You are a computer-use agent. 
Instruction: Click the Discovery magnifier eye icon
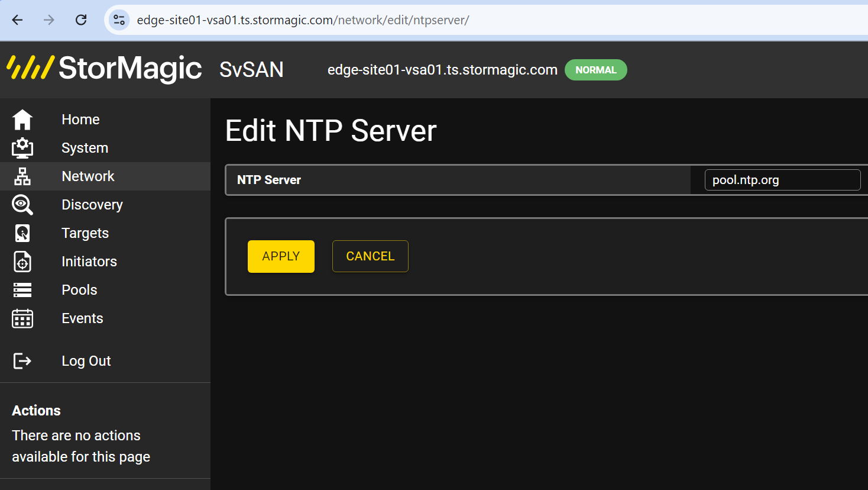click(22, 205)
